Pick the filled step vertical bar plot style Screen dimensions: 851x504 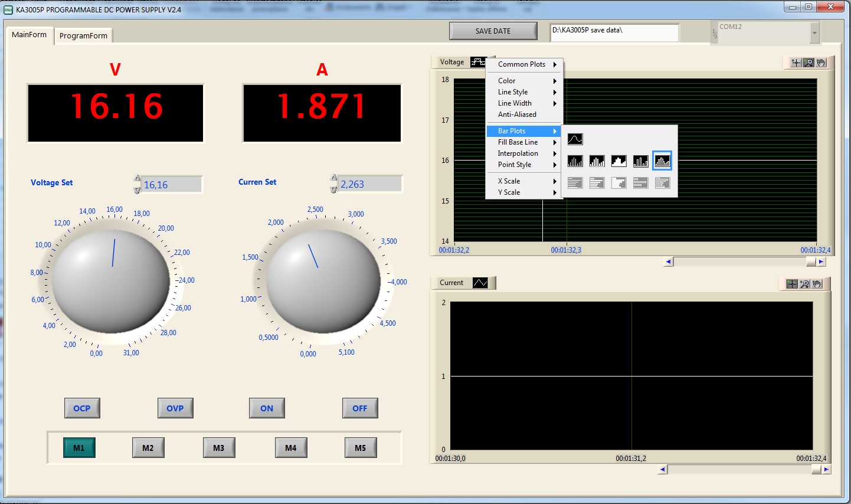(x=618, y=161)
